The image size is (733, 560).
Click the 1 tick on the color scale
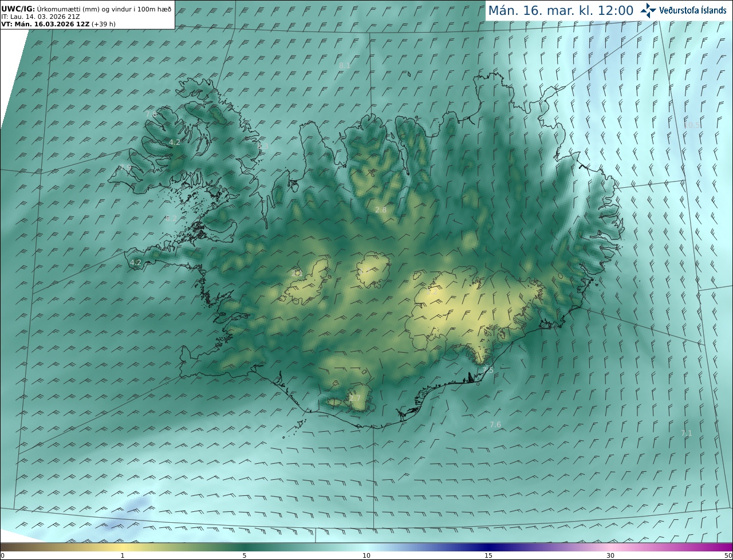tap(123, 555)
